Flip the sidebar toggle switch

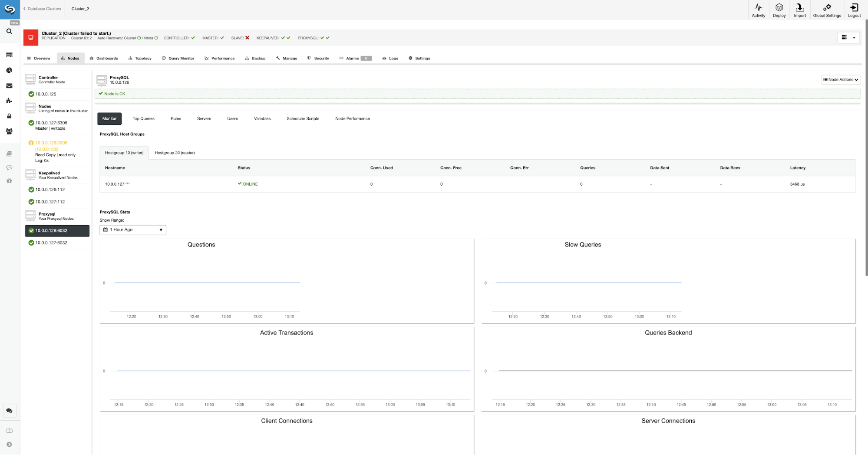(9, 431)
